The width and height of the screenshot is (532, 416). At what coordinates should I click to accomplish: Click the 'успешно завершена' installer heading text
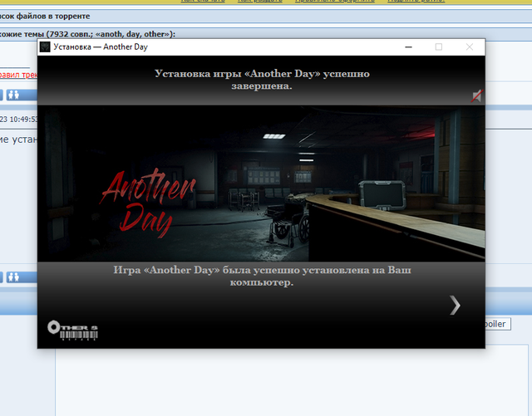(x=262, y=80)
